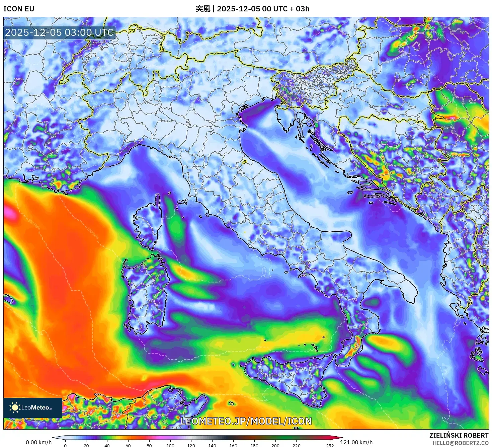This screenshot has width=492, height=448.
Task: Open the LEOMETEO.JP/MODEL/ICON watermark link
Action: click(x=246, y=421)
